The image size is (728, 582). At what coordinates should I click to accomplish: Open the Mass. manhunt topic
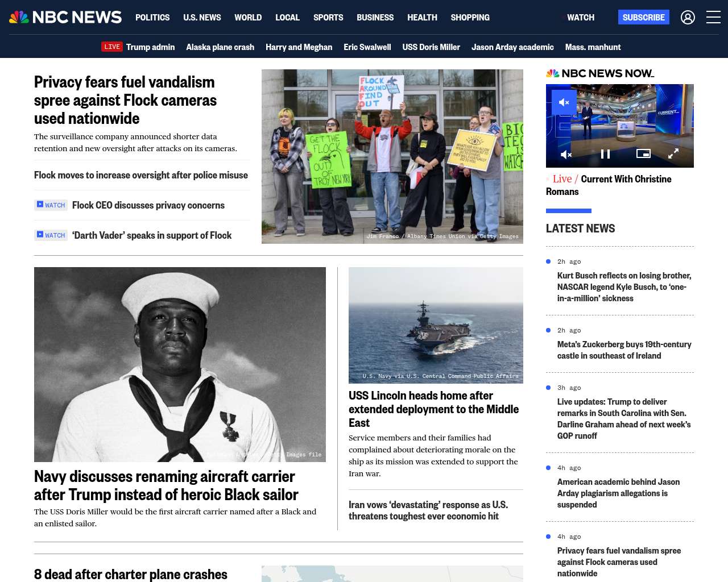[593, 47]
